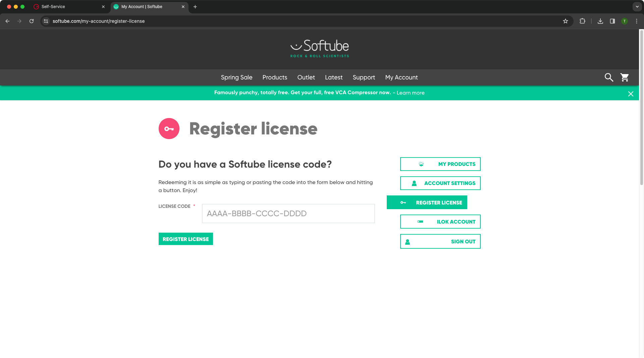This screenshot has width=644, height=358.
Task: Click the pink key icon beside the title
Action: tap(169, 129)
